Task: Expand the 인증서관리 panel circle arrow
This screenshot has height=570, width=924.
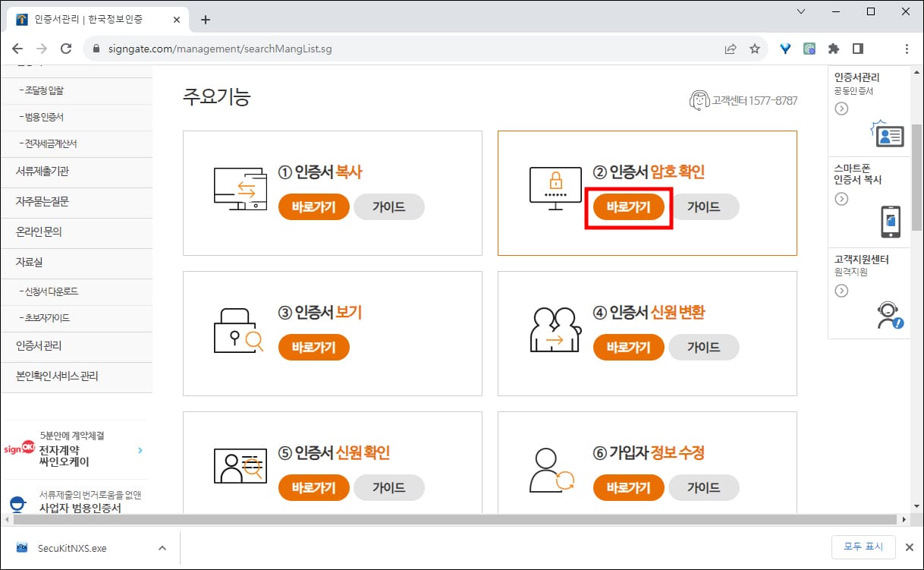Action: click(x=841, y=109)
